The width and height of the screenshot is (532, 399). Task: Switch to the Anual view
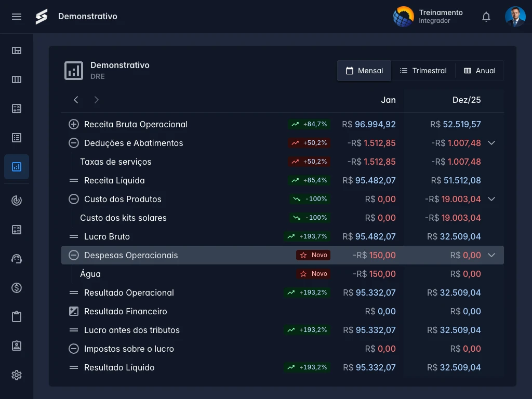point(479,71)
